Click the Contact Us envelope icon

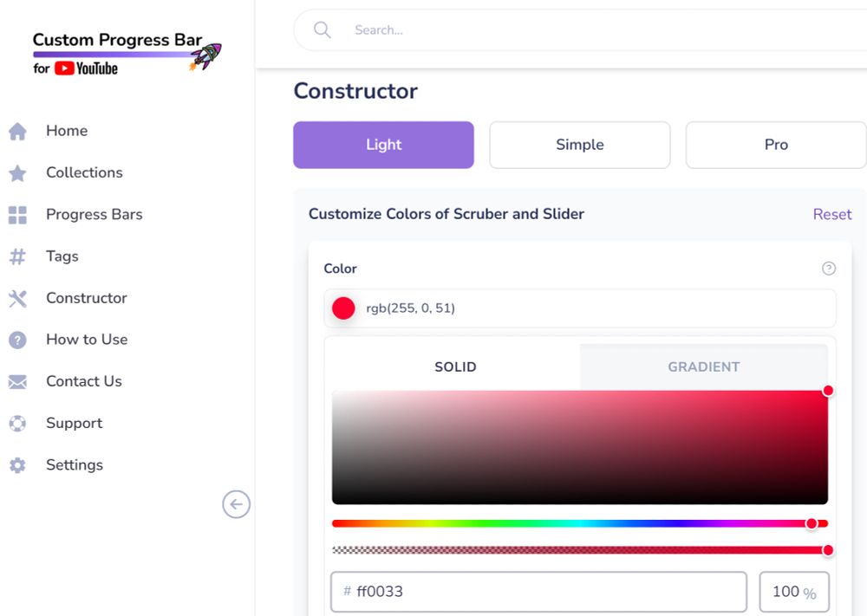pyautogui.click(x=17, y=382)
